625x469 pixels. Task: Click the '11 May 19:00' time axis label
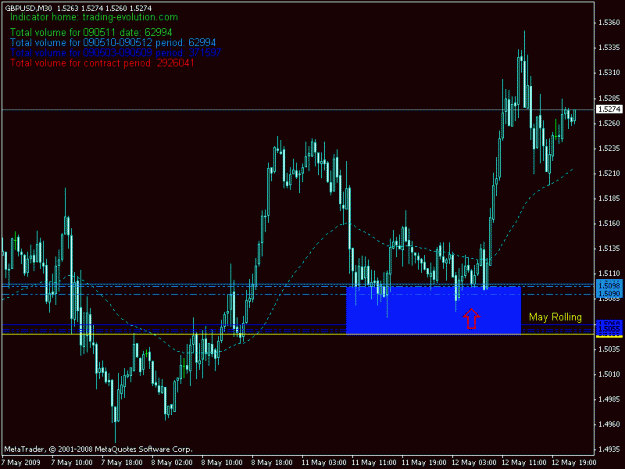[424, 463]
